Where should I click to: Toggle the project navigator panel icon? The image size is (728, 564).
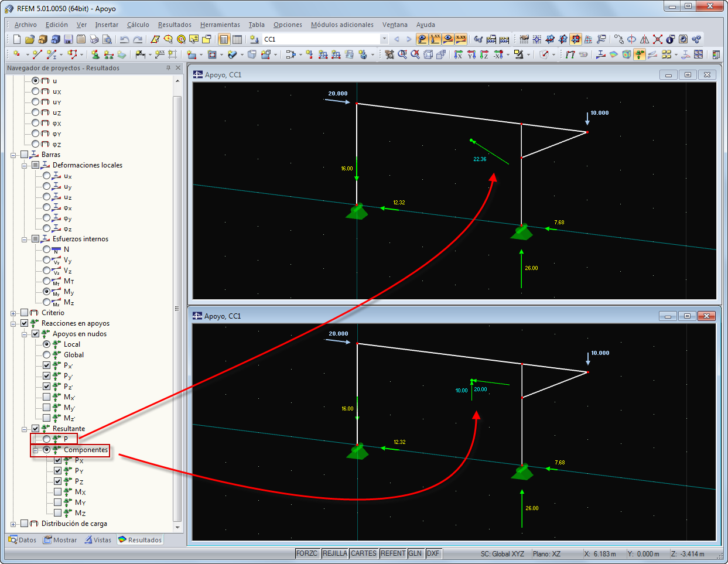click(224, 39)
